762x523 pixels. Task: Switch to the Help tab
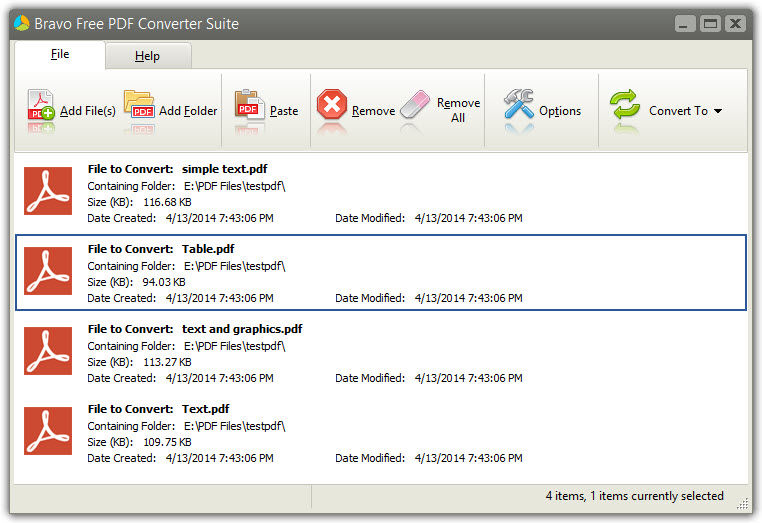(x=148, y=56)
